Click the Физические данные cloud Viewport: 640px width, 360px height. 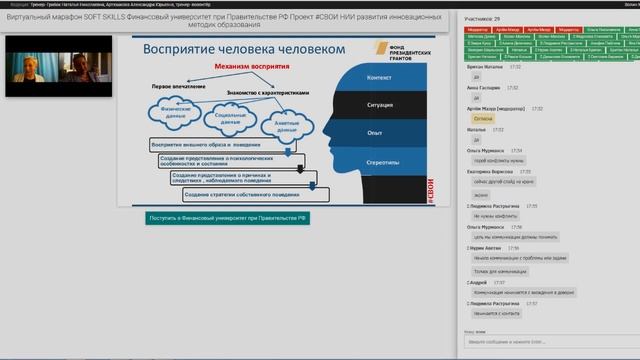point(175,113)
